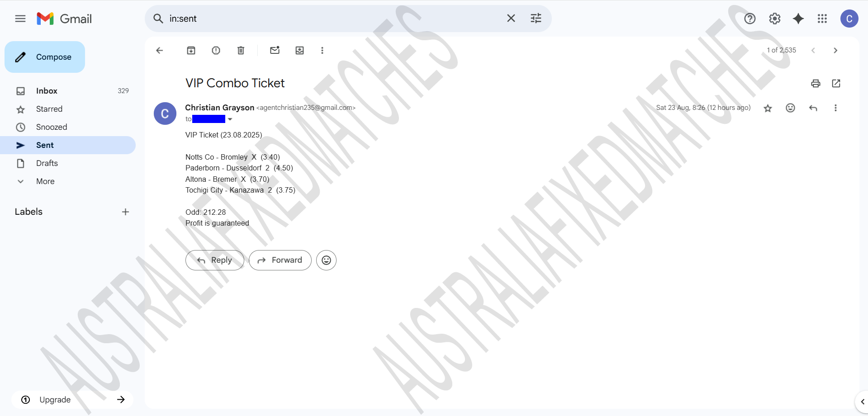Screen dimensions: 868x416
Task: Open the Gemini sparkle icon
Action: click(x=798, y=19)
